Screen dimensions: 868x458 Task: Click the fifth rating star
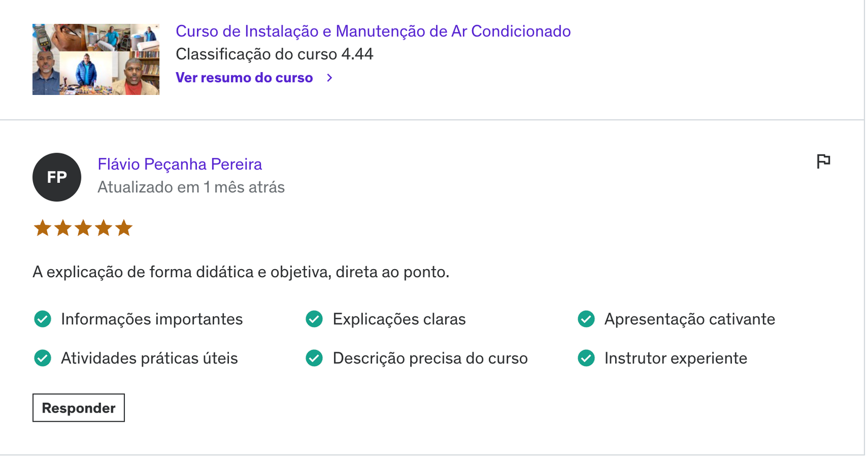(x=124, y=228)
